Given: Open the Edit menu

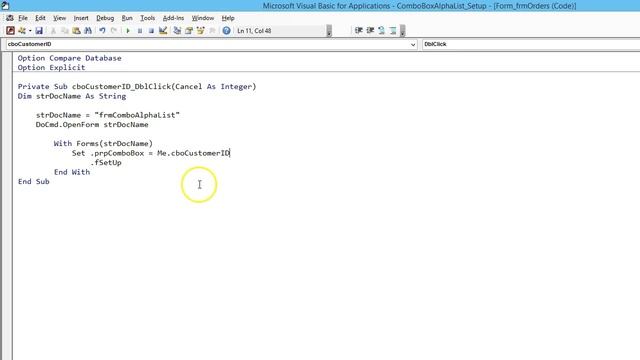Looking at the screenshot, I should click(x=40, y=18).
